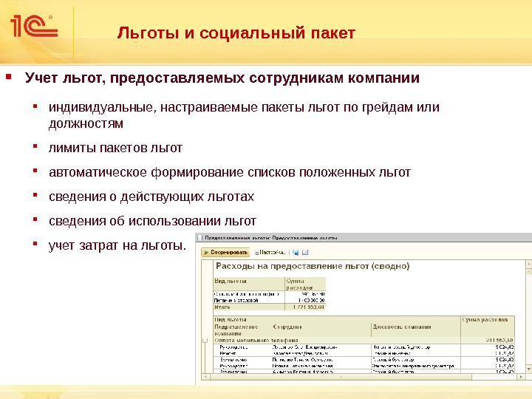
Task: Click the bullet сведения о действующих льготах
Action: pos(151,197)
